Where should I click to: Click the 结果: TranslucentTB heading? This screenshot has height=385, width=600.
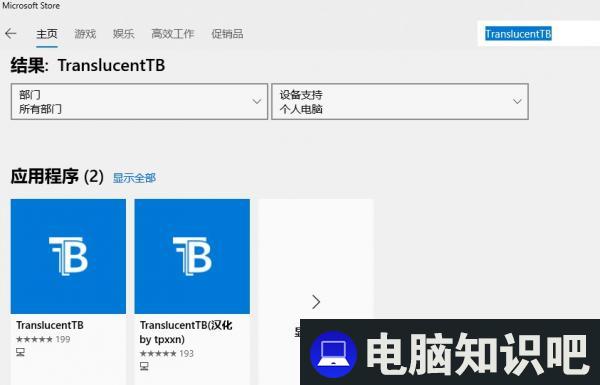tap(88, 65)
